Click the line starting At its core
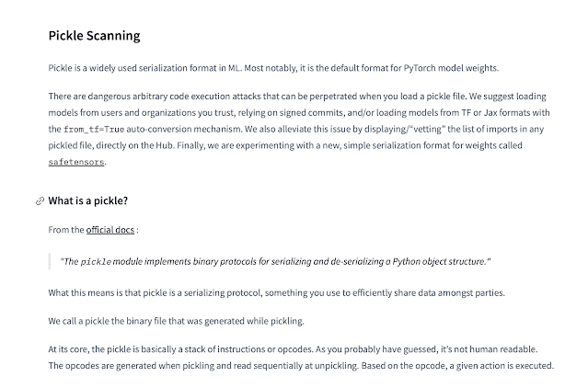 293,349
